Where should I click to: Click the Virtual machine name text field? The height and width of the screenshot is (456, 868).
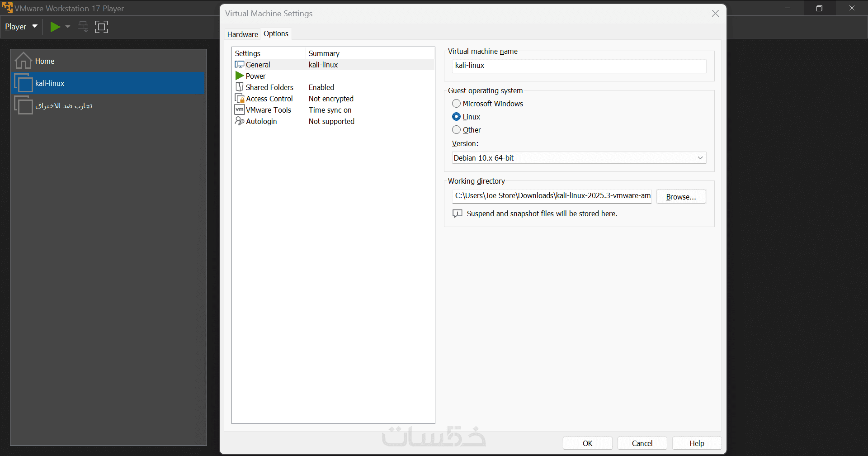[579, 66]
